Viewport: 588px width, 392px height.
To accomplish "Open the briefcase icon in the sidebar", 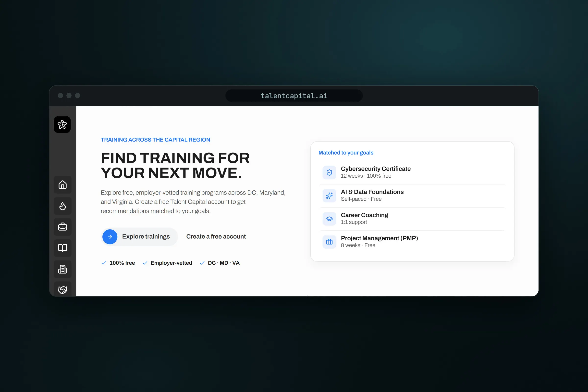I will click(62, 227).
